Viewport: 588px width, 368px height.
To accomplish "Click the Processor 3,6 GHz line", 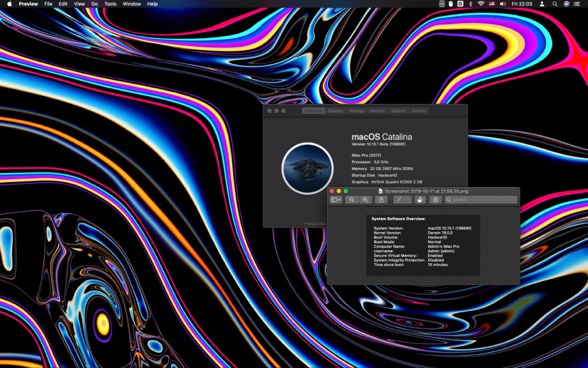I will [370, 162].
